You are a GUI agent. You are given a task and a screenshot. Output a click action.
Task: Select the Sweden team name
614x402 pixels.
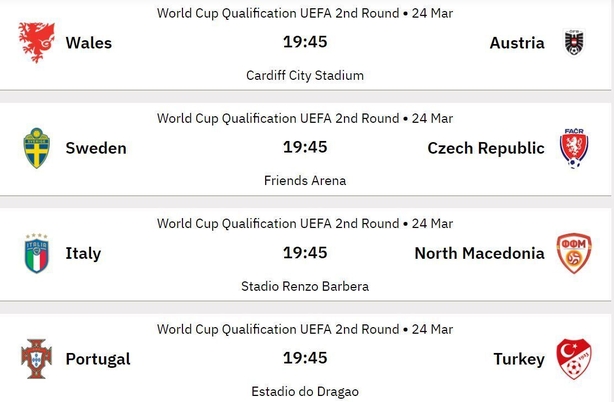[96, 148]
